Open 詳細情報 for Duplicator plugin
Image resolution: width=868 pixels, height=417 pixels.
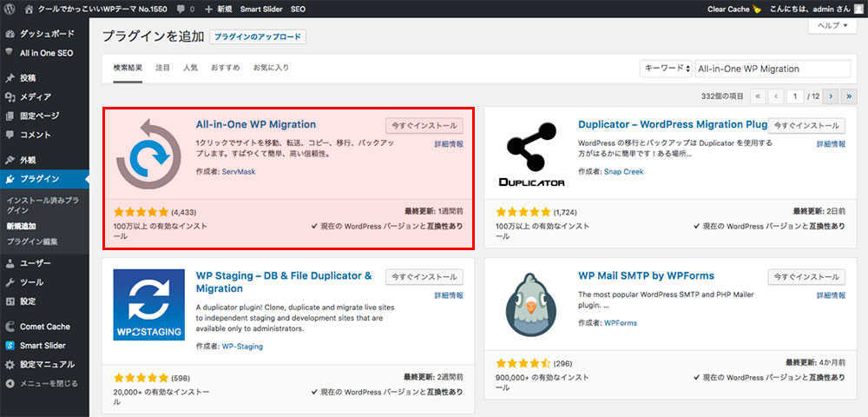831,144
